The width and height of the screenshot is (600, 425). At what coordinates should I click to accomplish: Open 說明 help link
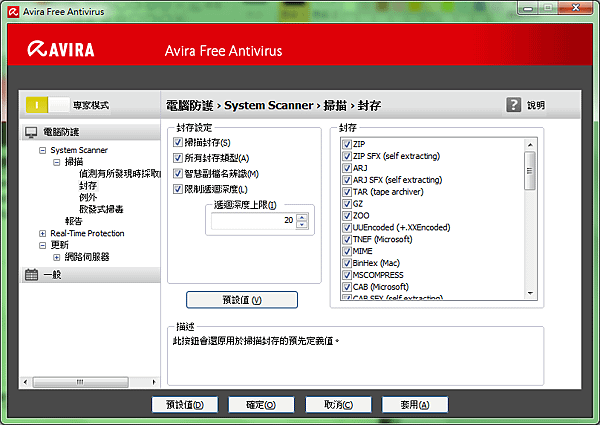[536, 105]
